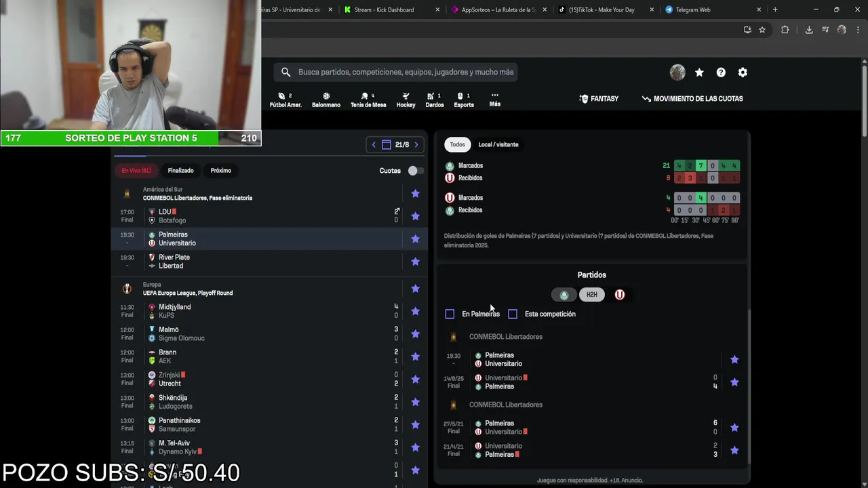Toggle favorite star for Palmeiras vs Universitario row

click(416, 239)
